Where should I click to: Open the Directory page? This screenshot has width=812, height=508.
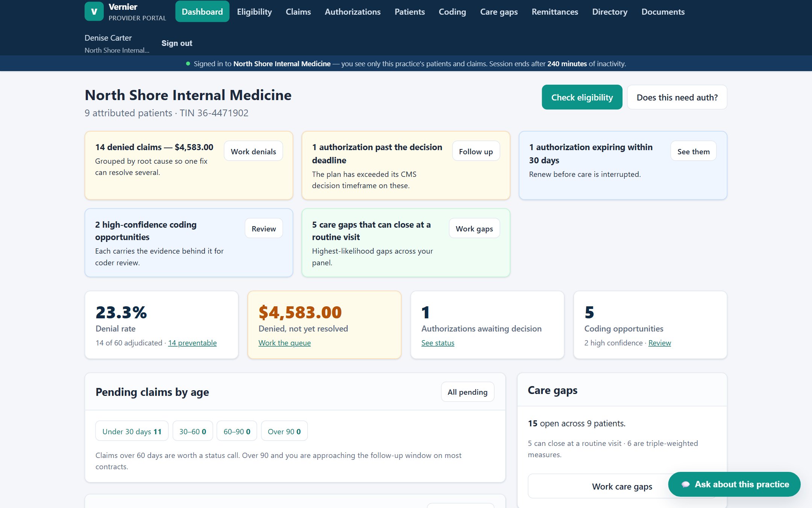pyautogui.click(x=610, y=12)
